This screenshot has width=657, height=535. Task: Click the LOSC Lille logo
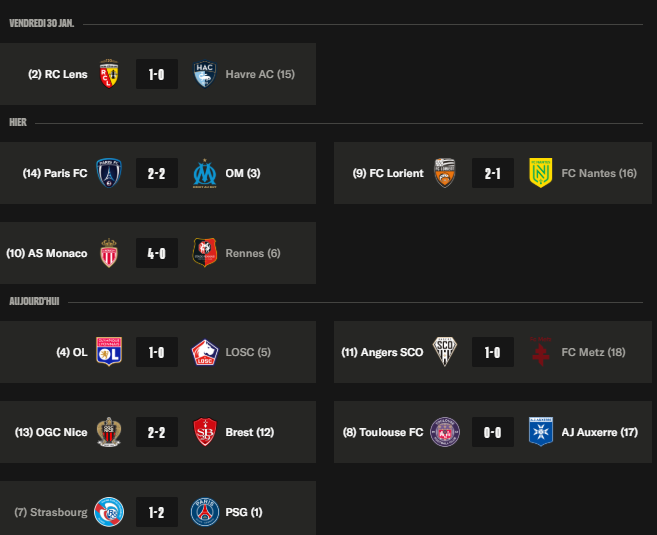click(205, 352)
